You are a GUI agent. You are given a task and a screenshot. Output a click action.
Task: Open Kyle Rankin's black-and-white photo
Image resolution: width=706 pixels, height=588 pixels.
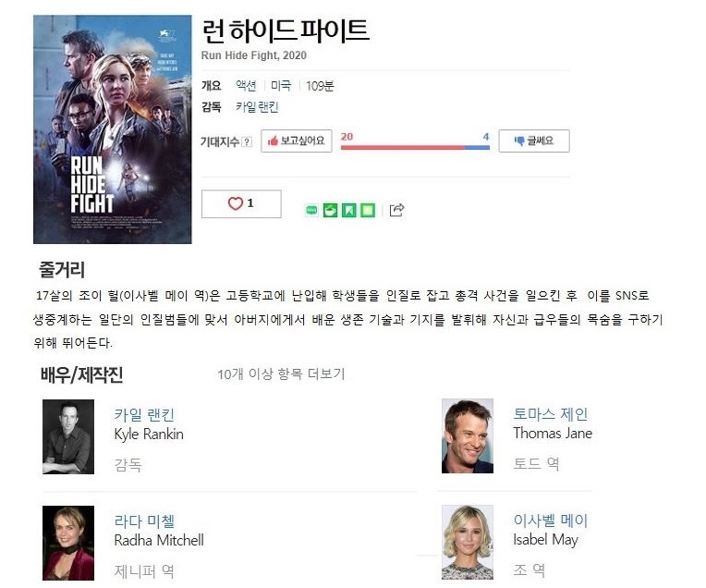(x=68, y=436)
